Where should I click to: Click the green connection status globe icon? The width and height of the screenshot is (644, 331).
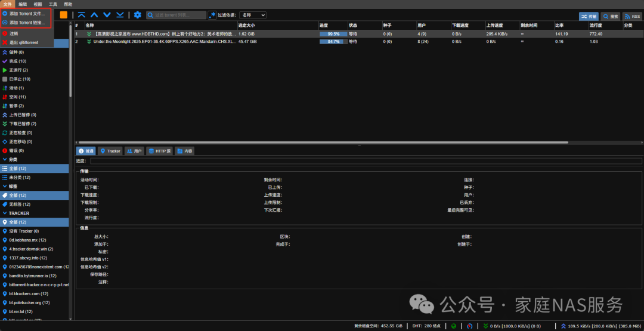point(454,326)
